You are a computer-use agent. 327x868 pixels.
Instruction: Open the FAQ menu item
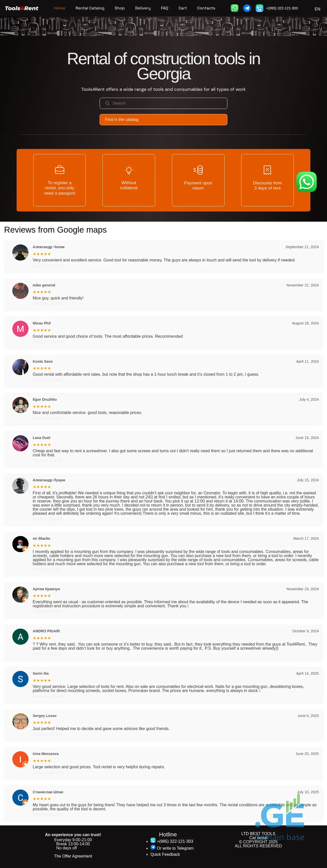[164, 8]
